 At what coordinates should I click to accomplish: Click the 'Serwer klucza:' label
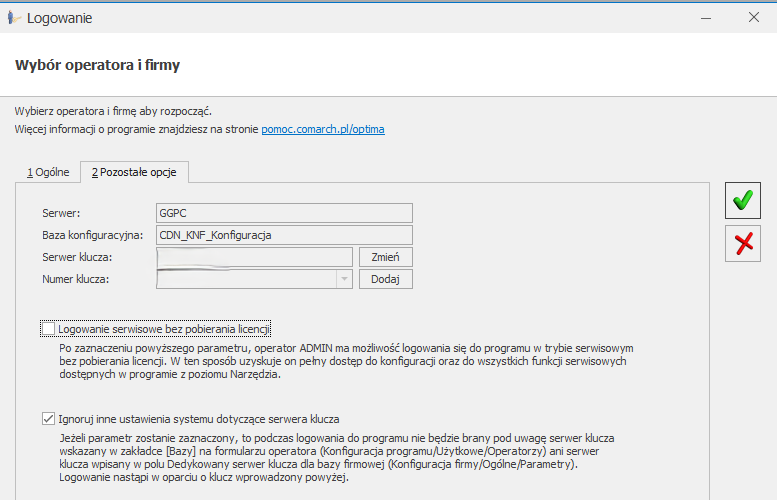77,257
